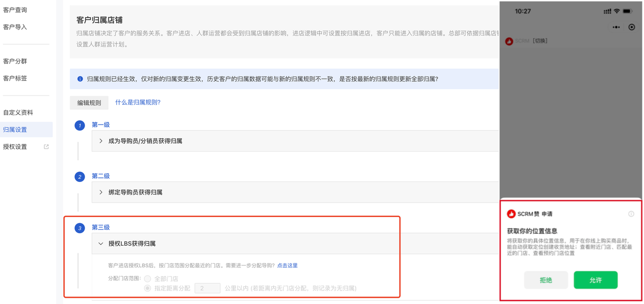Go to 客户分群 menu item
Image resolution: width=644 pixels, height=304 pixels.
click(15, 61)
